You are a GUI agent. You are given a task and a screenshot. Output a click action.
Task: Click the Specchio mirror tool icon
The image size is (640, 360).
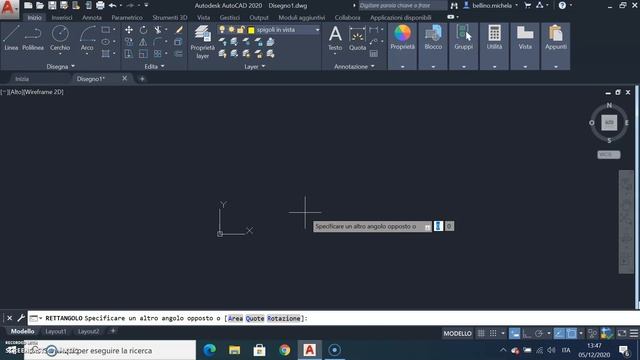click(x=143, y=42)
